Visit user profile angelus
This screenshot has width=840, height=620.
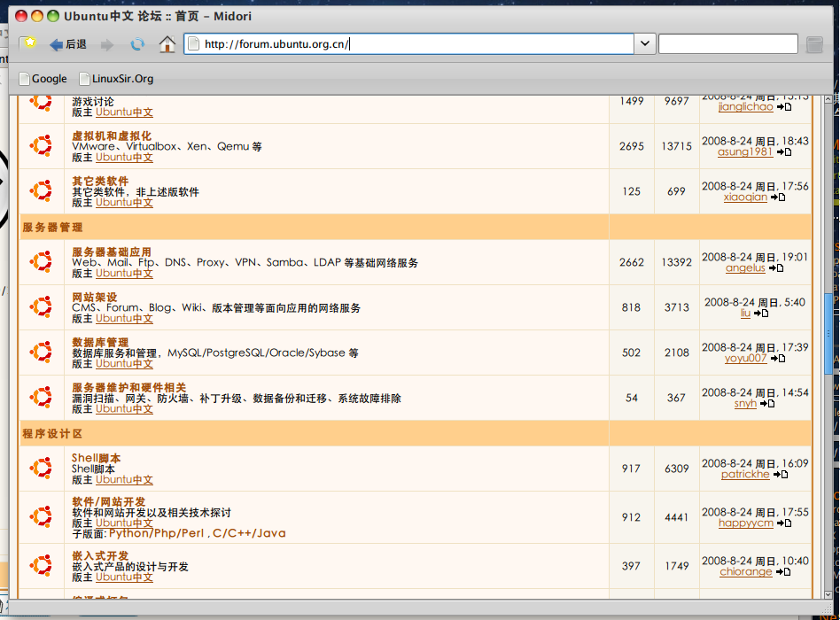(x=746, y=267)
